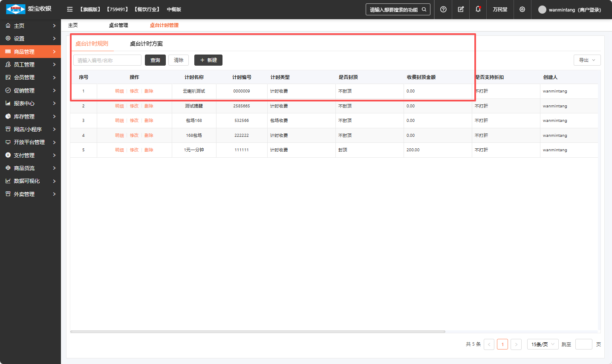
Task: Click 删除 for 包场168 row
Action: point(149,121)
